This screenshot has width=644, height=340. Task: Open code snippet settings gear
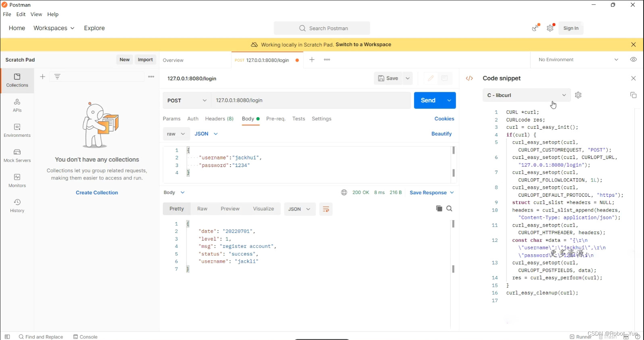[578, 95]
